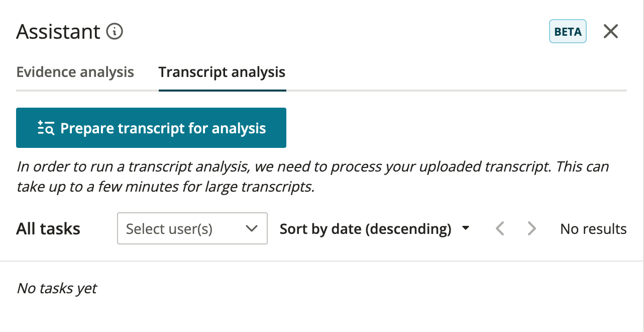Open the Select user(s) combo box
Viewport: 644px width, 332px height.
(x=192, y=228)
